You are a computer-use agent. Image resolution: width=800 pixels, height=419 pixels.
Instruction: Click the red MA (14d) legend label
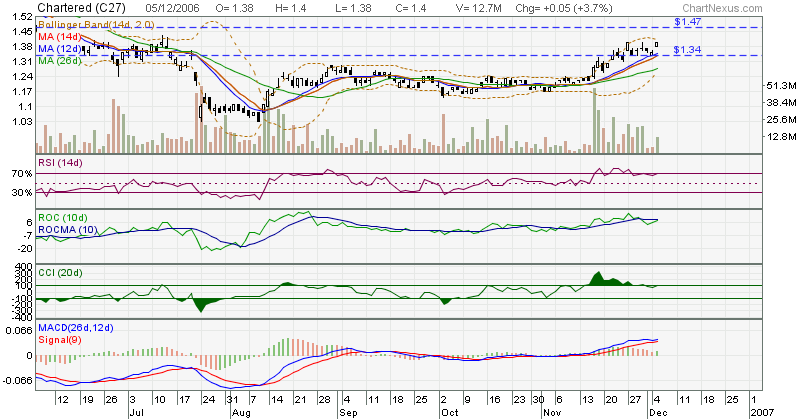point(60,37)
